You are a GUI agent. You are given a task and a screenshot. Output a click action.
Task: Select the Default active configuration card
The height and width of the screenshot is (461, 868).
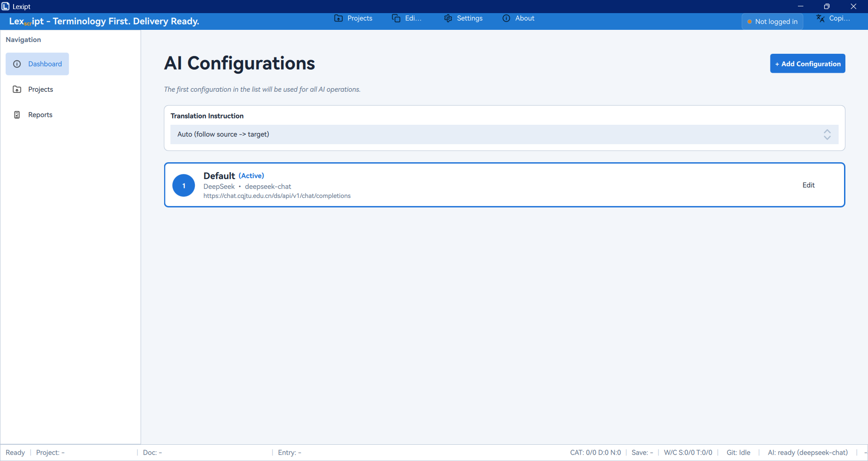pos(497,185)
